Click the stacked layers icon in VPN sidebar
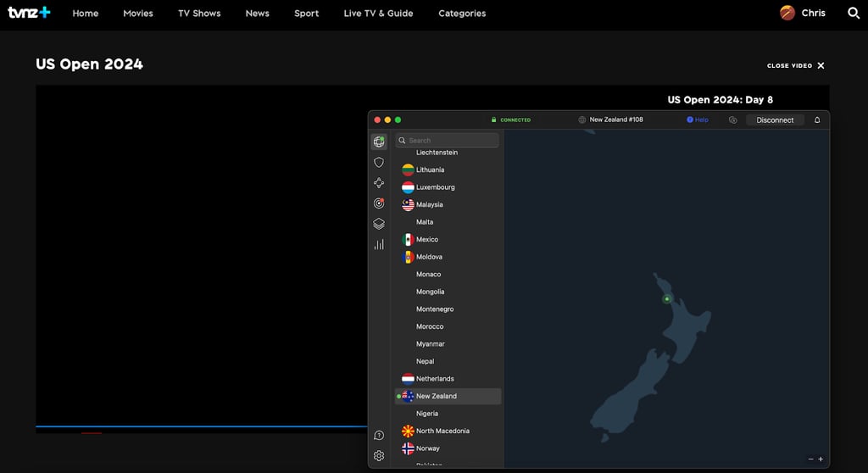This screenshot has height=473, width=868. coord(379,224)
